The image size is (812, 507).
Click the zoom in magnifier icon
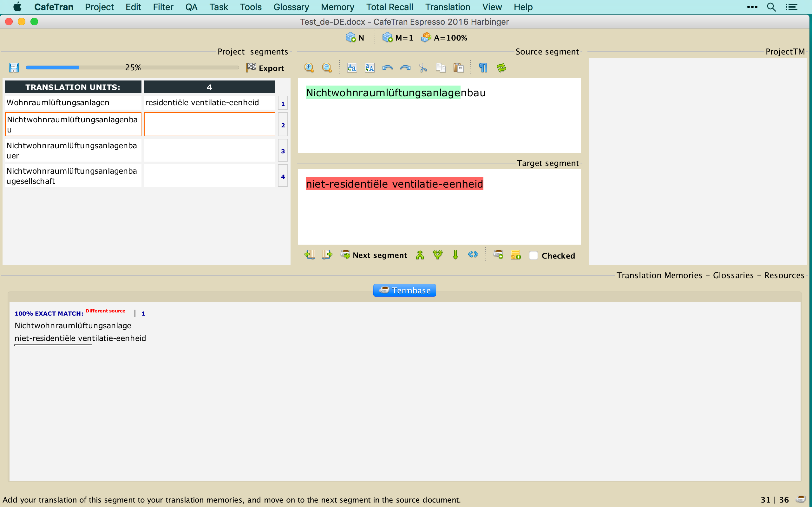(x=309, y=68)
